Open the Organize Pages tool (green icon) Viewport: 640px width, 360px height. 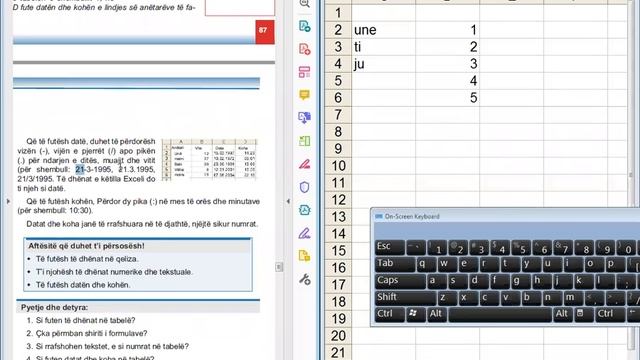click(304, 141)
